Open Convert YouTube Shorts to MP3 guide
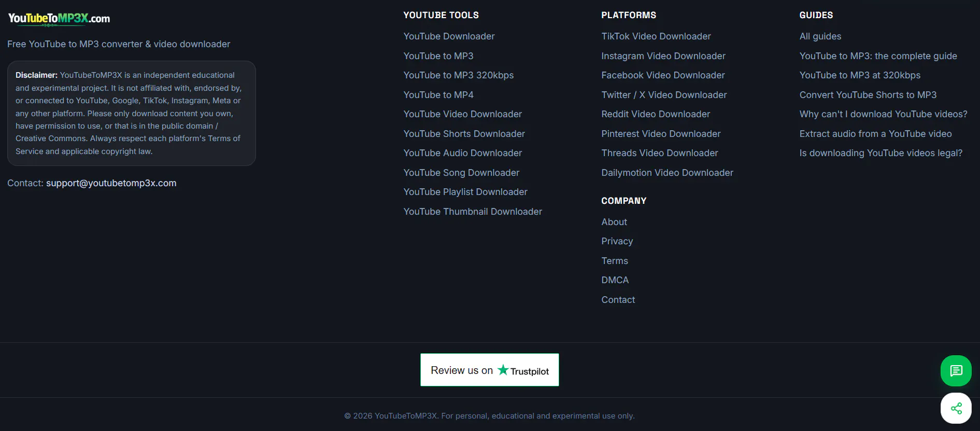This screenshot has height=431, width=980. click(868, 95)
